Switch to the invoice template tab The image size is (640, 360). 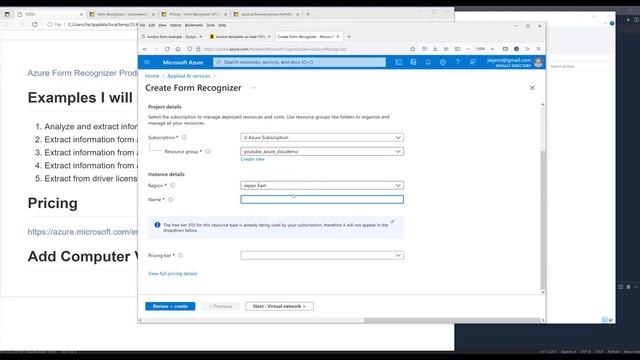pos(240,37)
